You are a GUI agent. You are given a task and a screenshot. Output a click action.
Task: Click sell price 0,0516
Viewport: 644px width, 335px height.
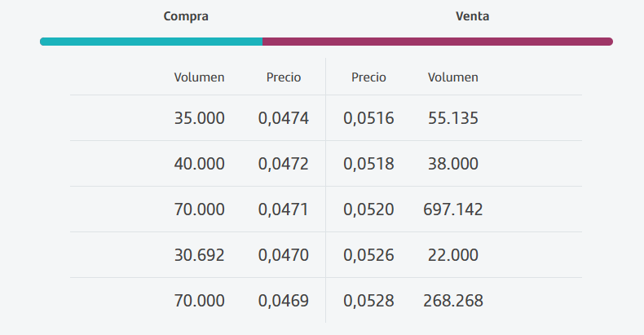tap(368, 118)
